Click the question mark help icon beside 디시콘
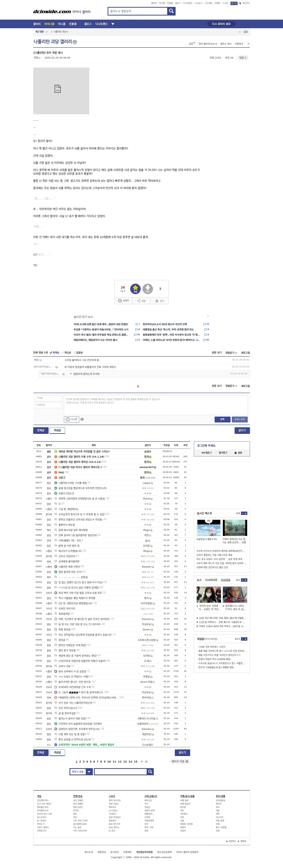This screenshot has height=868, width=283. click(82, 419)
